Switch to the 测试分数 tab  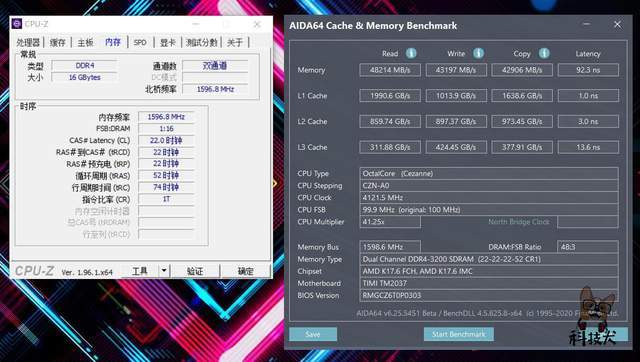[201, 42]
